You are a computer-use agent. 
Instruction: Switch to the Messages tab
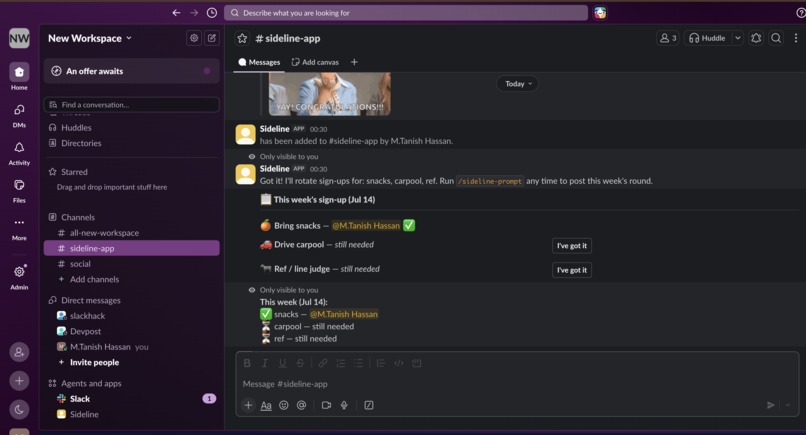click(259, 62)
